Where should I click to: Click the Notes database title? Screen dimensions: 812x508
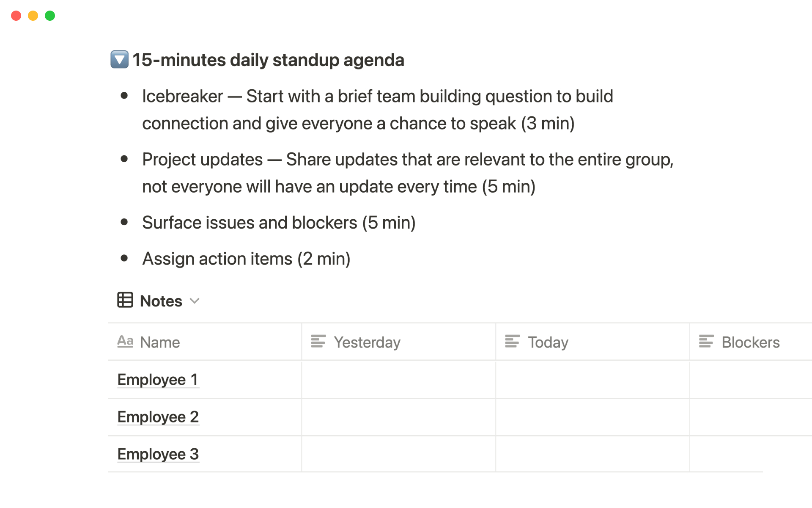point(161,301)
